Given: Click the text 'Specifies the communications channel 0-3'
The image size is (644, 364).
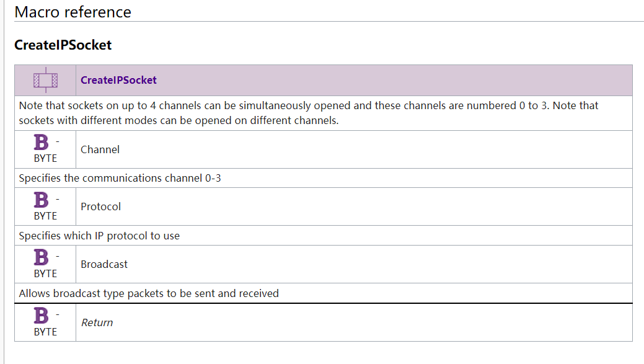Looking at the screenshot, I should pyautogui.click(x=120, y=179).
